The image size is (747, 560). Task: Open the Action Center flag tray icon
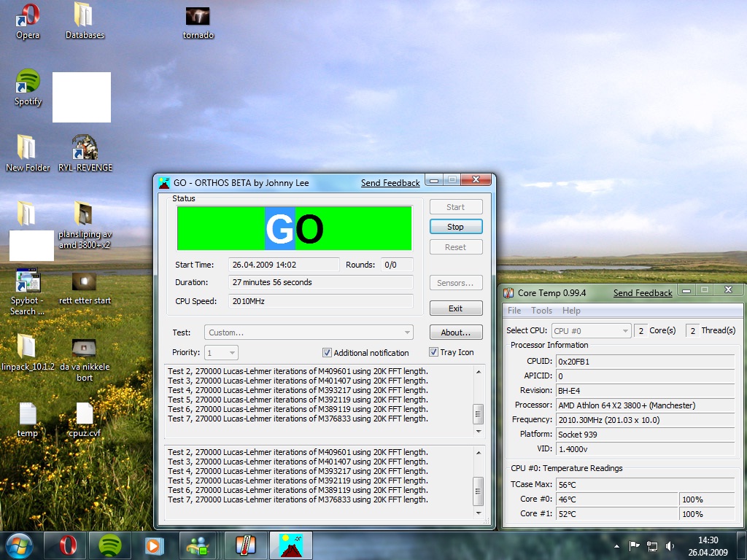pyautogui.click(x=634, y=546)
